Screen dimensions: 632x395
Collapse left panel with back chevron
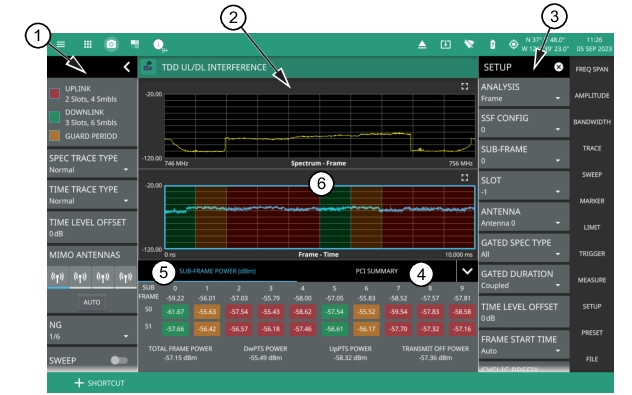coord(127,67)
